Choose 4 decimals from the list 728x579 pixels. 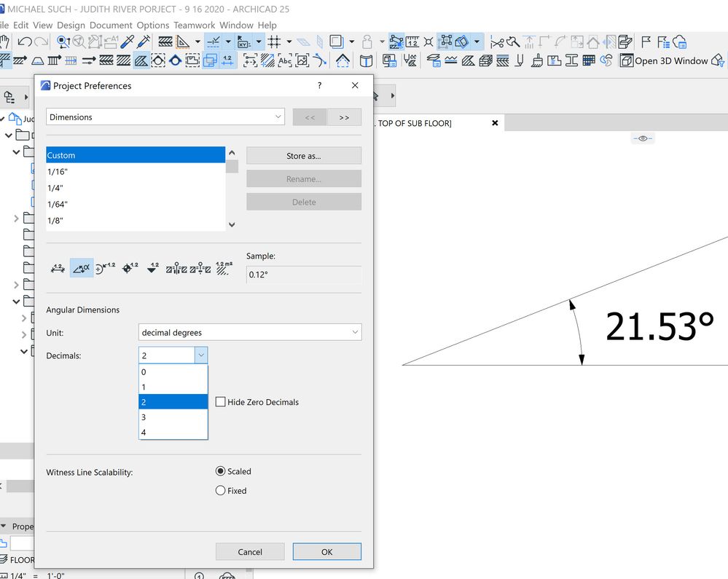(173, 432)
